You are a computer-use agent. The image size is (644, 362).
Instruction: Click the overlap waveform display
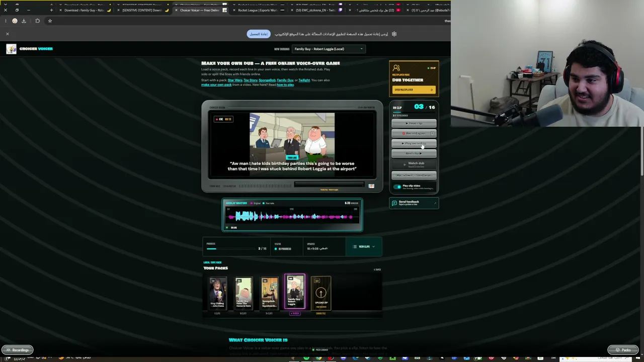(x=292, y=217)
